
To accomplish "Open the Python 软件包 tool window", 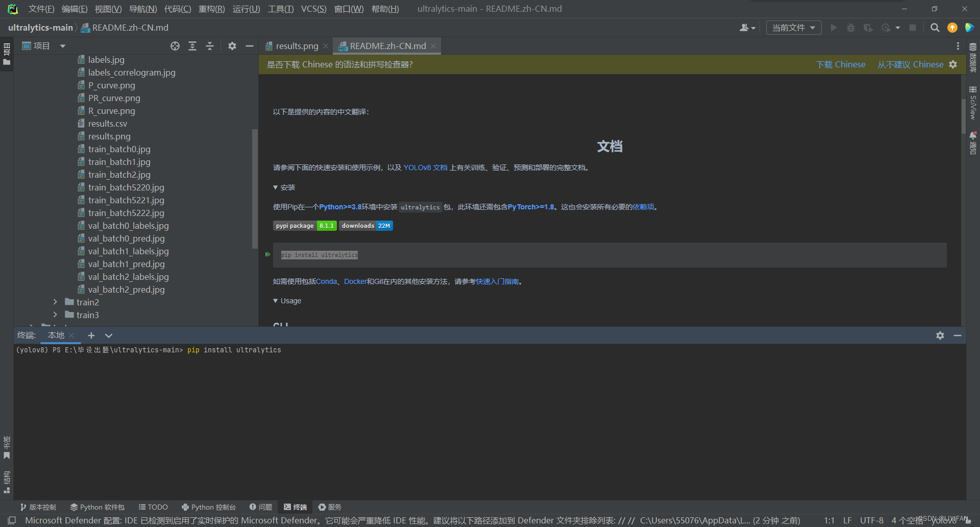I will 97,507.
